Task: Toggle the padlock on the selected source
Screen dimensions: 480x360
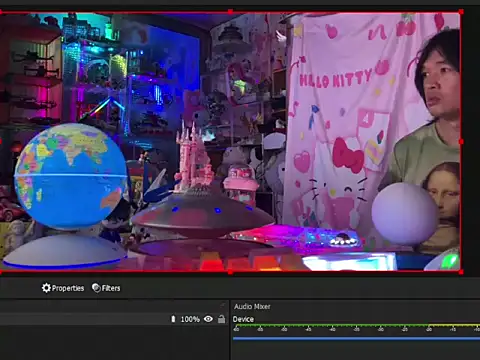Action: coord(221,319)
